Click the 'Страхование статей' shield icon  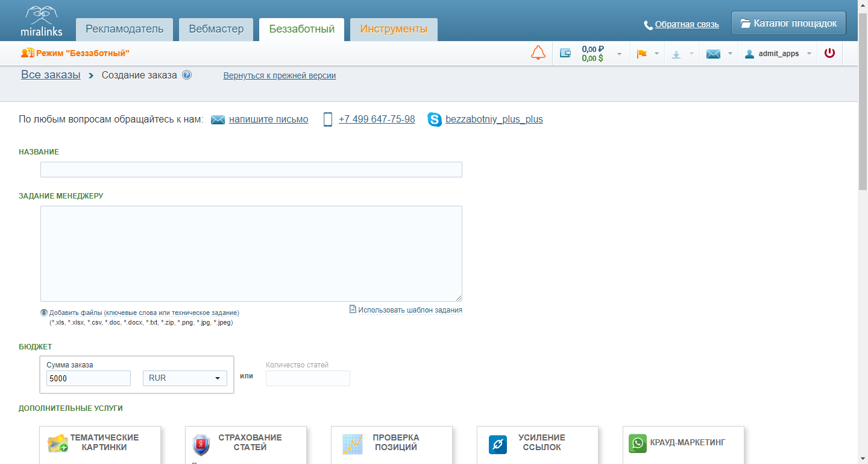[x=201, y=444]
